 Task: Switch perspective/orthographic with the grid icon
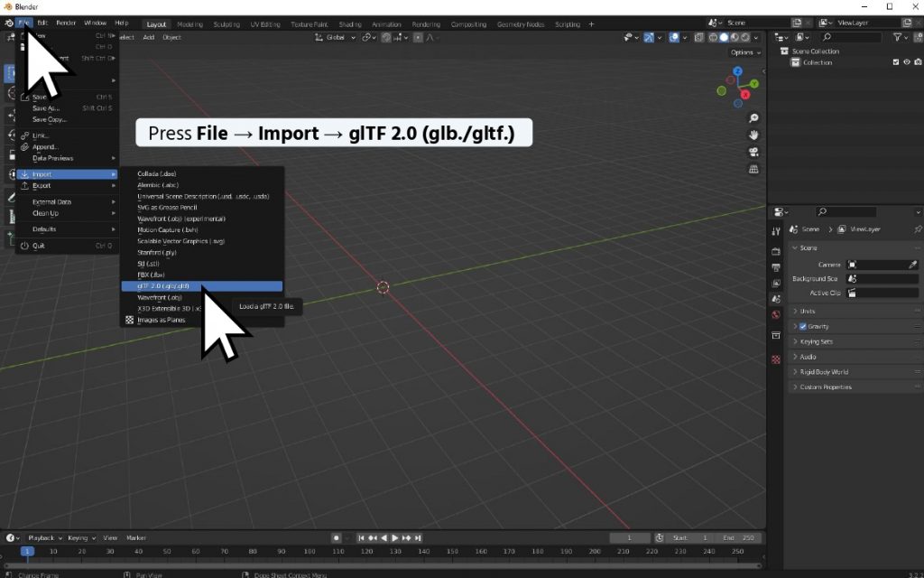pyautogui.click(x=753, y=169)
